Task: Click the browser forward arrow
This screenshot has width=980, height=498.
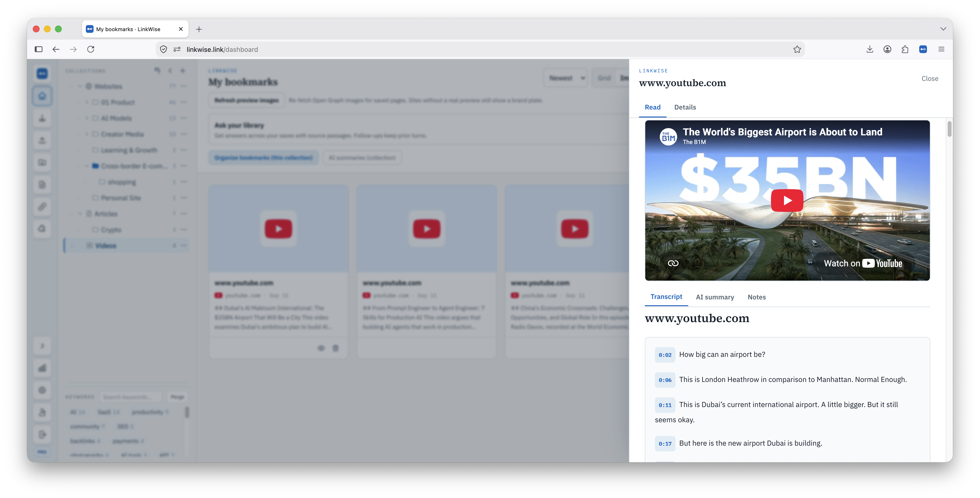Action: (73, 49)
